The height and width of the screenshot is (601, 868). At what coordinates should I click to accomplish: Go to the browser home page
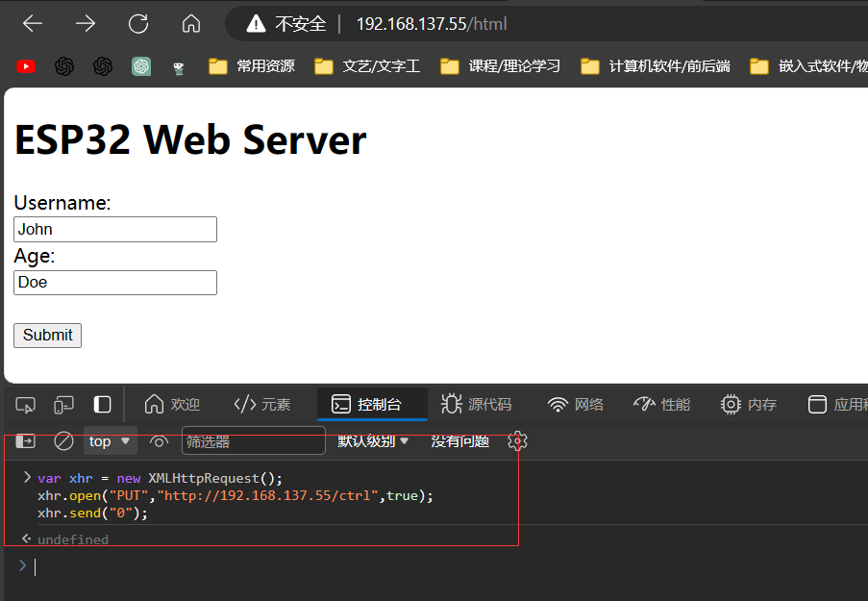tap(191, 24)
